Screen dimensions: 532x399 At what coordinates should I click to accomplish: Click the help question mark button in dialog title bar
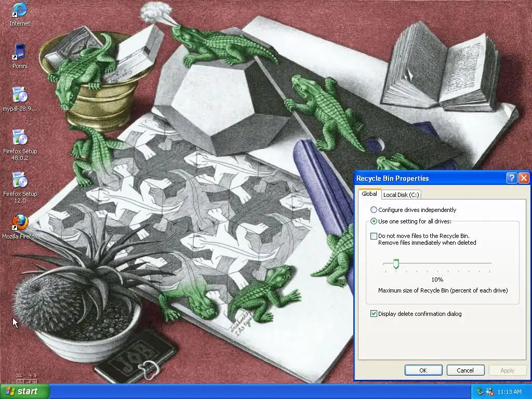(512, 178)
